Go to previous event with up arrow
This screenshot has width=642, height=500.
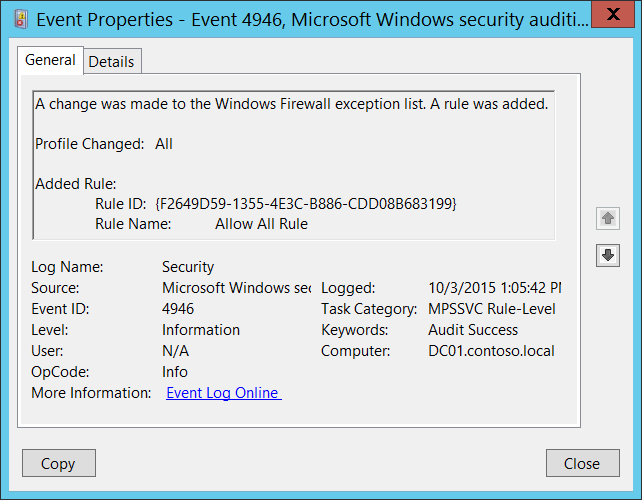coord(607,218)
